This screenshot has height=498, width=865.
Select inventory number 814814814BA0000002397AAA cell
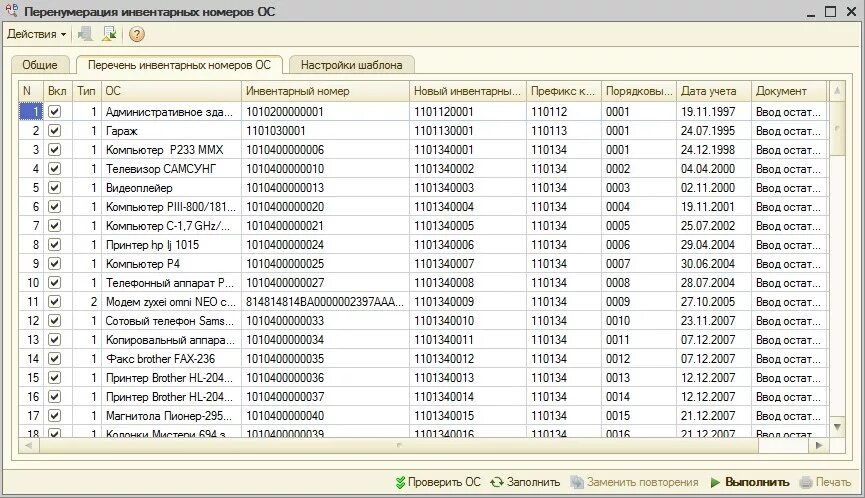[x=325, y=302]
